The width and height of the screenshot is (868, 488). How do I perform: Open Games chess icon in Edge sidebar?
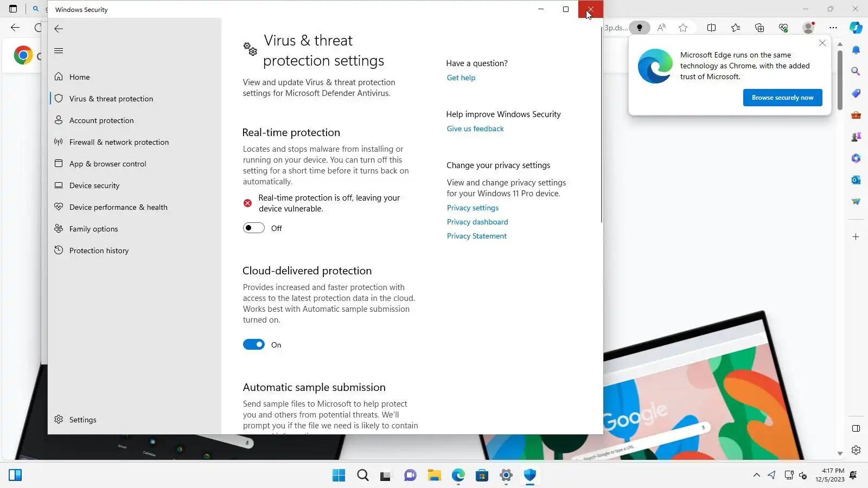(x=856, y=137)
